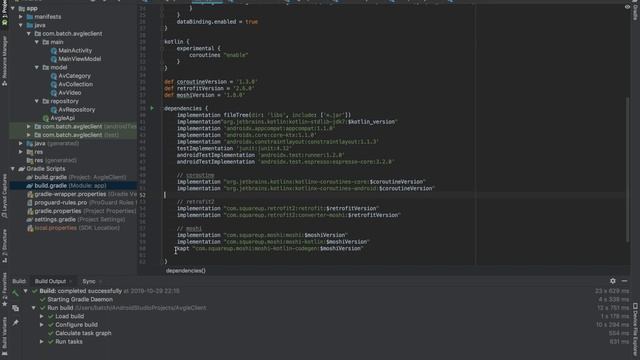Expand the manifests folder
Image resolution: width=640 pixels, height=360 pixels.
click(21, 17)
